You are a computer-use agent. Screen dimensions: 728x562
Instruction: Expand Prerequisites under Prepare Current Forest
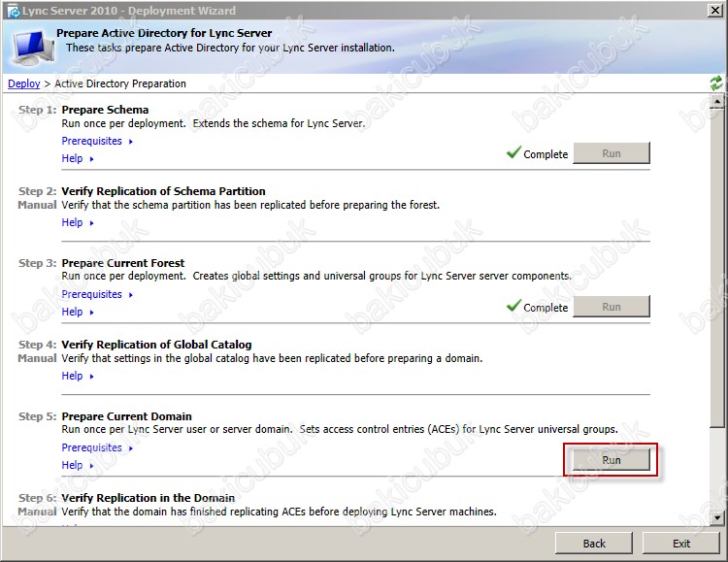tap(97, 294)
